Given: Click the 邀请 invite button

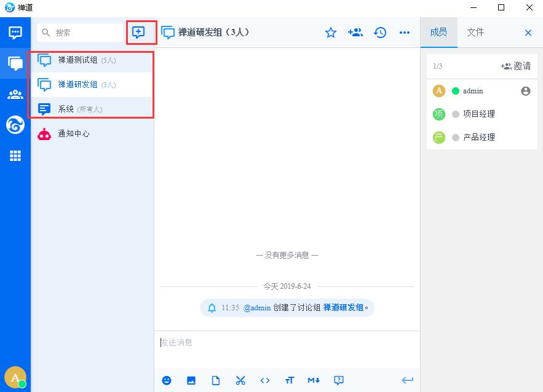Looking at the screenshot, I should click(x=516, y=66).
